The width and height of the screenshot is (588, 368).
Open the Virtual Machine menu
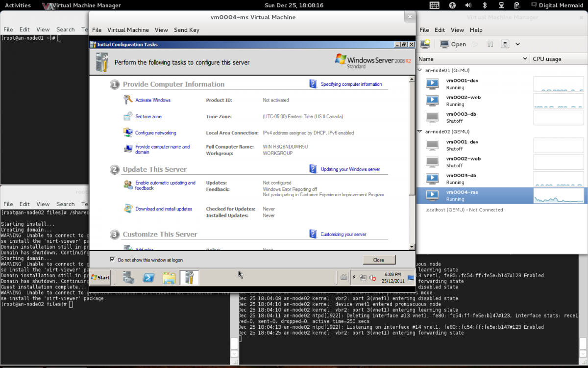[x=128, y=30]
